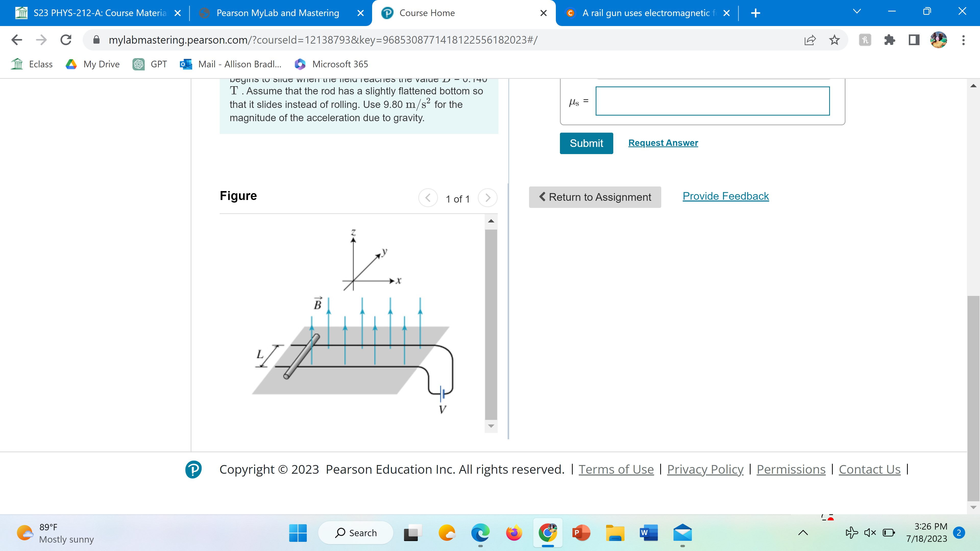
Task: Open Chrome's three-dot menu
Action: [x=963, y=40]
